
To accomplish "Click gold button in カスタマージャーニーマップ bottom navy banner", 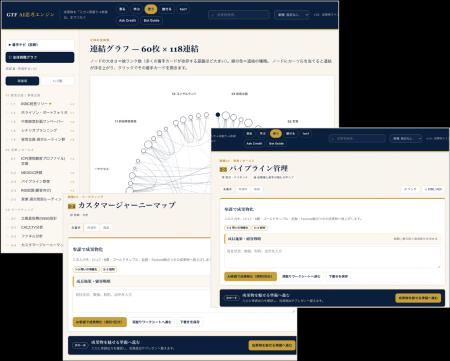I will tap(272, 345).
